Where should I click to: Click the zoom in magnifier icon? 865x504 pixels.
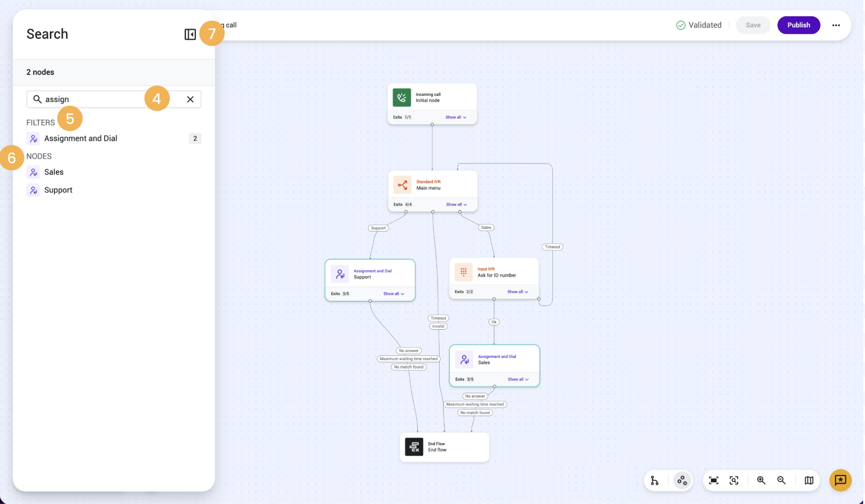761,480
